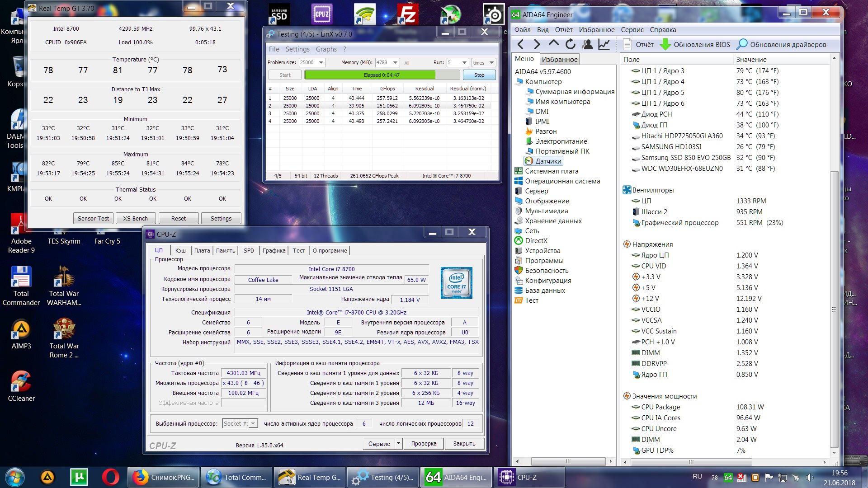Click Opera icon in taskbar
Screen dimensions: 868x488
pos(110,477)
